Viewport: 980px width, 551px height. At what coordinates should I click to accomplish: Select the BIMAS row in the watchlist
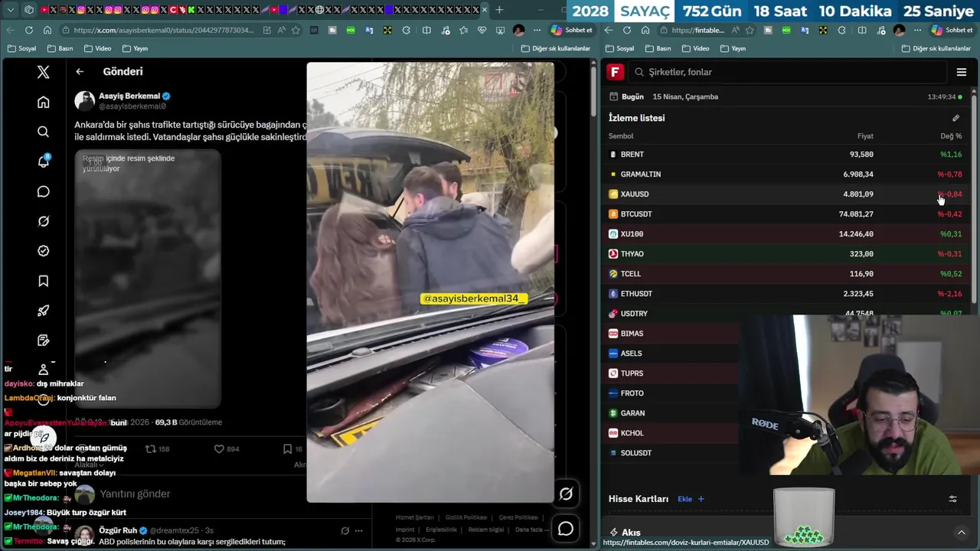(x=671, y=333)
